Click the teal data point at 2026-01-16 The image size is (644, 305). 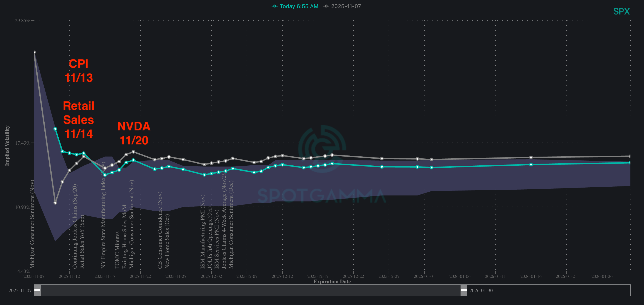coord(531,165)
